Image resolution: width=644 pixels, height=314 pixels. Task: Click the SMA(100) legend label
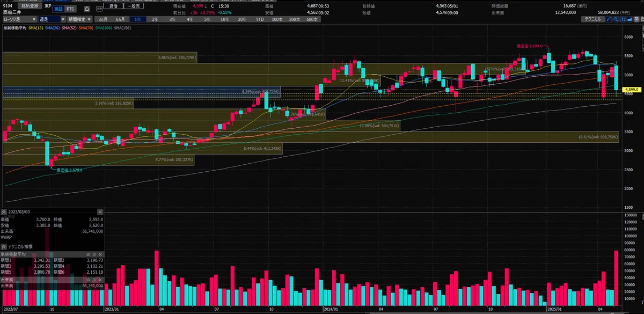tap(105, 27)
